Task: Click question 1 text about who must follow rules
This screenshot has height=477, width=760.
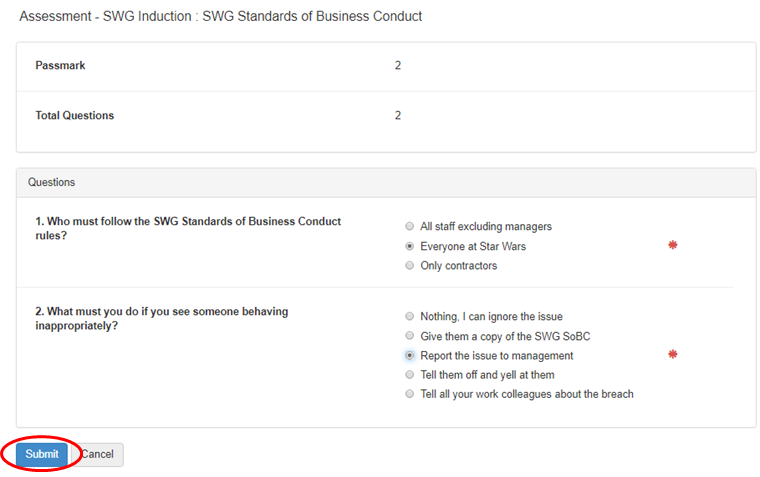Action: (188, 228)
